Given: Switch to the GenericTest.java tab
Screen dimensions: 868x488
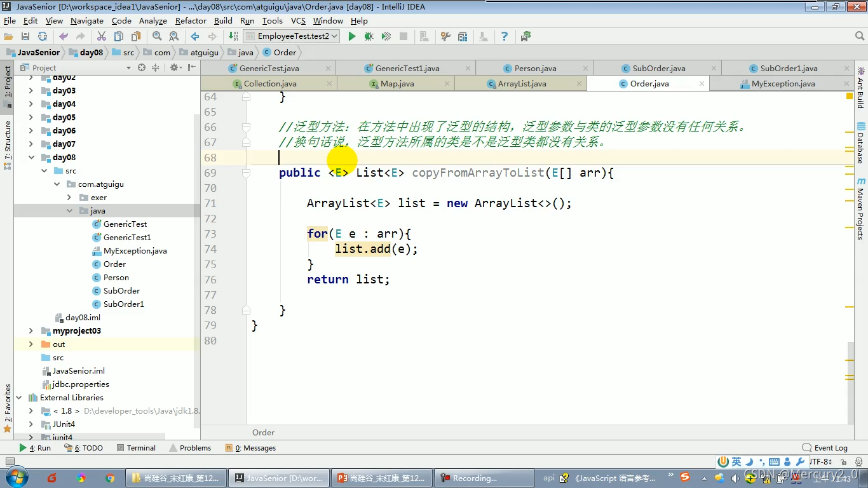Looking at the screenshot, I should click(x=269, y=68).
